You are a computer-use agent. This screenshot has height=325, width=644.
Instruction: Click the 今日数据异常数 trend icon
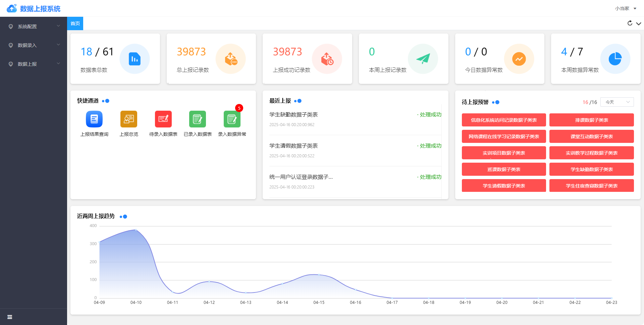tap(519, 59)
